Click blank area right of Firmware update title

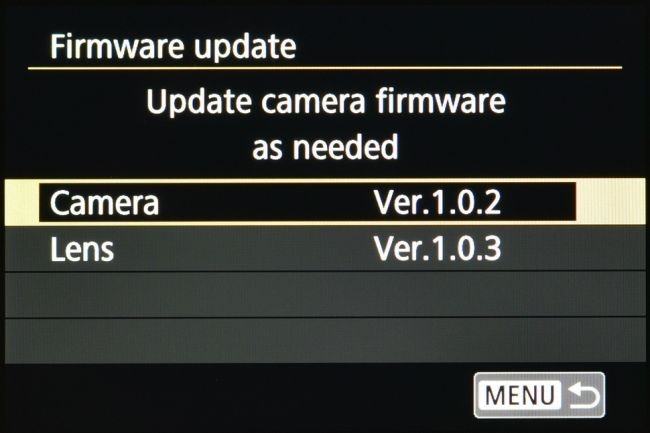coord(460,47)
